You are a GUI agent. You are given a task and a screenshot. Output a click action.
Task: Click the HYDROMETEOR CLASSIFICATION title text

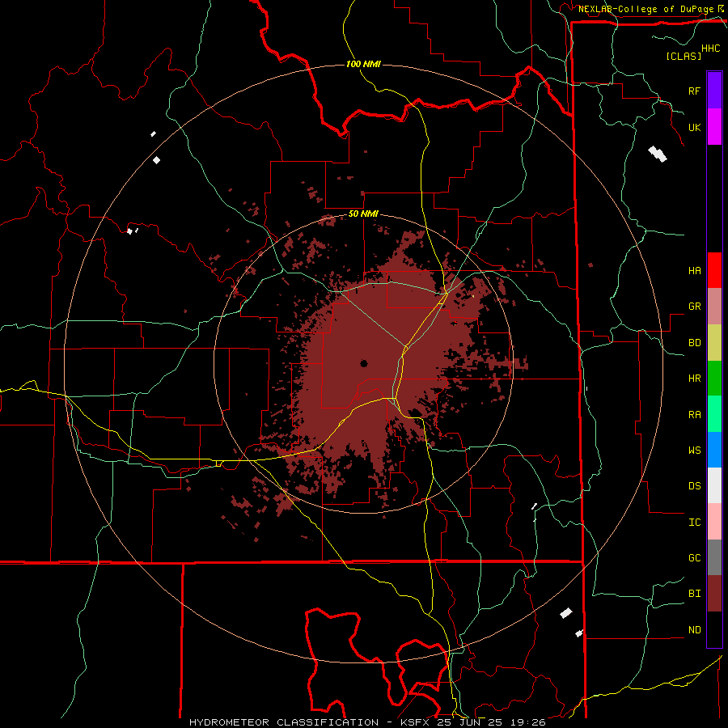(284, 722)
